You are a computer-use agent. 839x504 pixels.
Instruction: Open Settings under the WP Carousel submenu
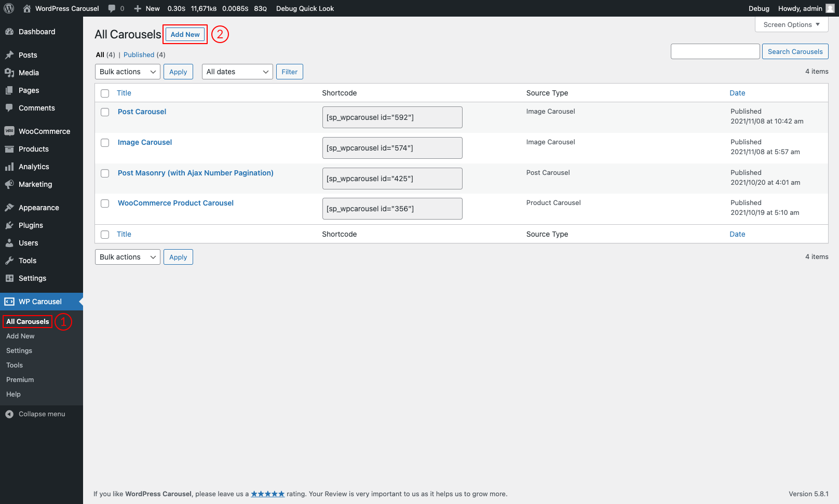pos(19,351)
